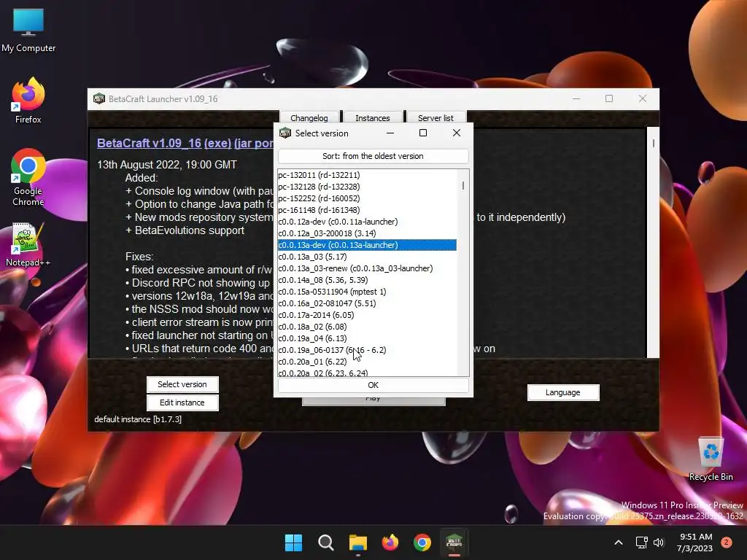Viewport: 747px width, 560px height.
Task: Click the Select version button in launcher
Action: pos(182,384)
